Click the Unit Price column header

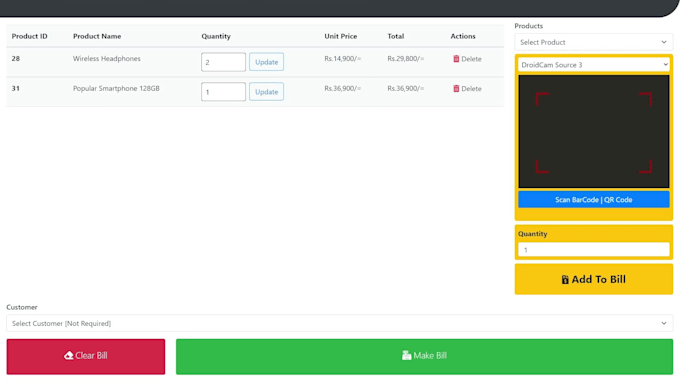(x=341, y=36)
